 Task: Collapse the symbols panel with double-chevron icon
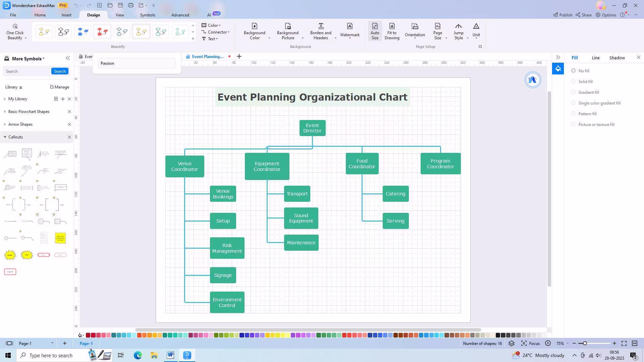coord(68,58)
